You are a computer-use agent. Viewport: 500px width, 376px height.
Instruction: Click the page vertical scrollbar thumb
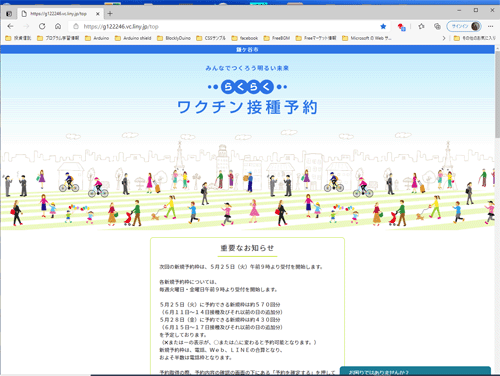(x=497, y=95)
